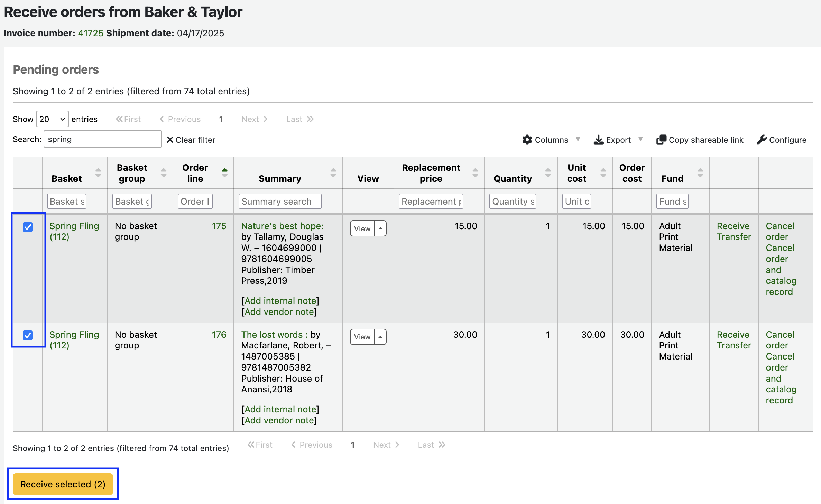Click the Clear filter X icon
This screenshot has height=504, width=821.
[170, 140]
